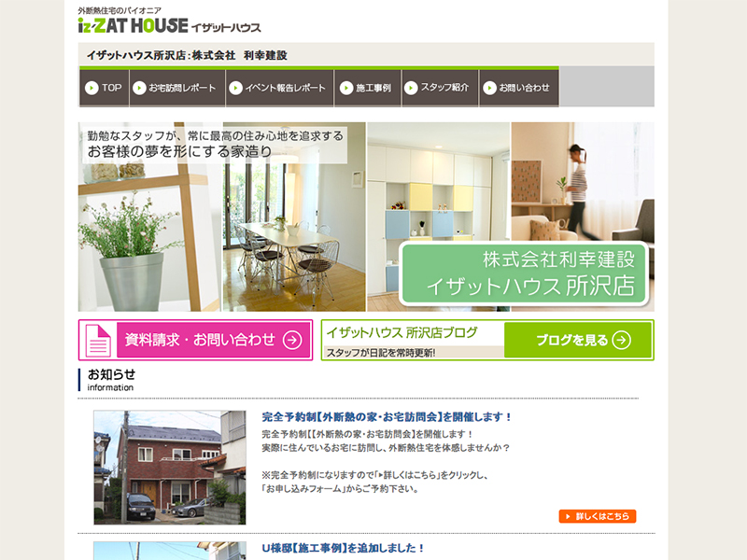The width and height of the screenshot is (747, 560).
Task: Click 実際に住んでいるお宅に訪問し text line
Action: [386, 448]
